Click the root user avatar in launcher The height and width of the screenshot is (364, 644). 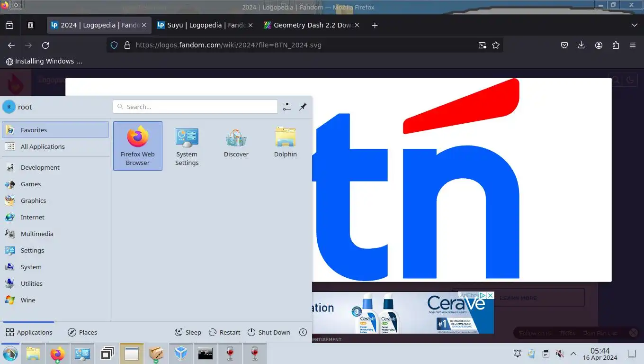[x=9, y=107]
